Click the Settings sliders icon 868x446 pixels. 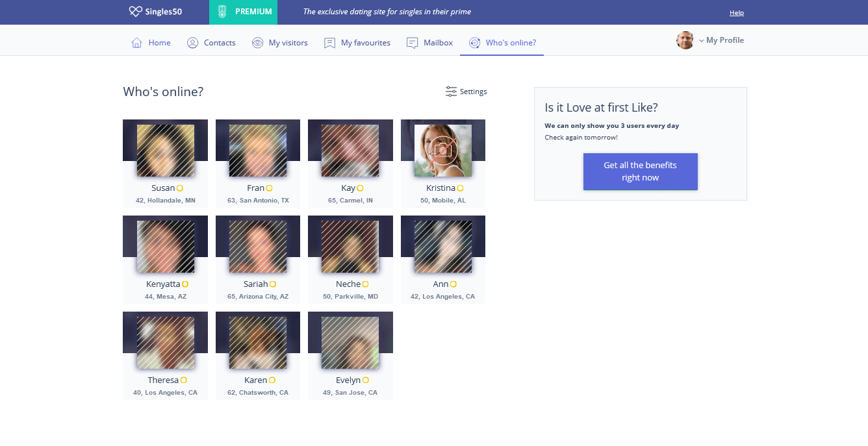coord(451,92)
